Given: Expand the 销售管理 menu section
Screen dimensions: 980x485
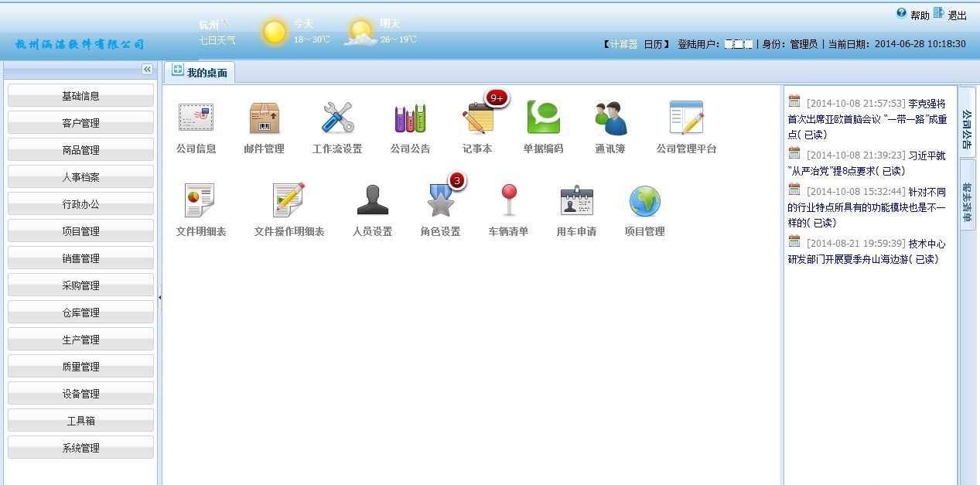Looking at the screenshot, I should point(80,258).
